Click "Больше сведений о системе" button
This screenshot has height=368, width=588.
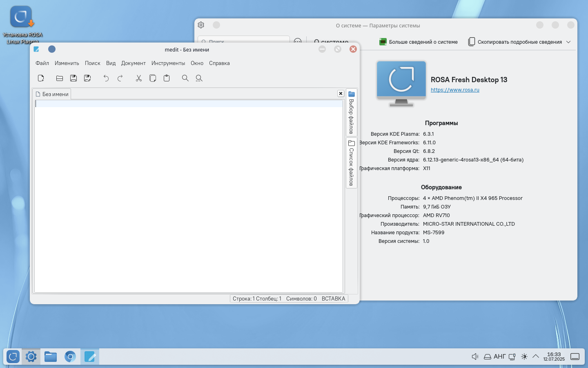[x=419, y=42]
